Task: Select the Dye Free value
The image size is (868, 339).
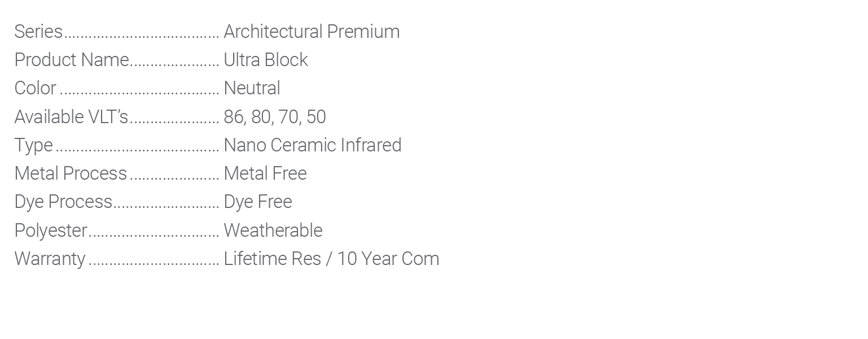Action: 258,202
